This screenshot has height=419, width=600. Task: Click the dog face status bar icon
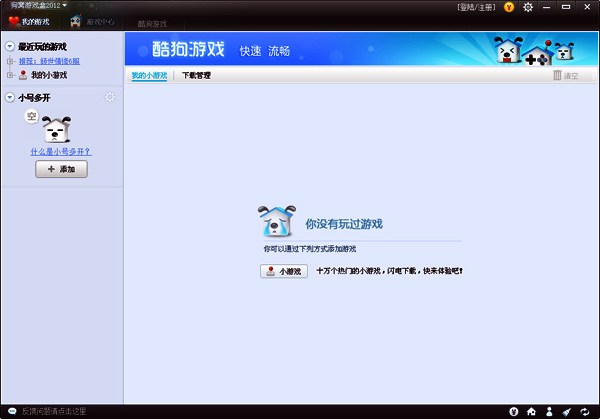[x=514, y=412]
